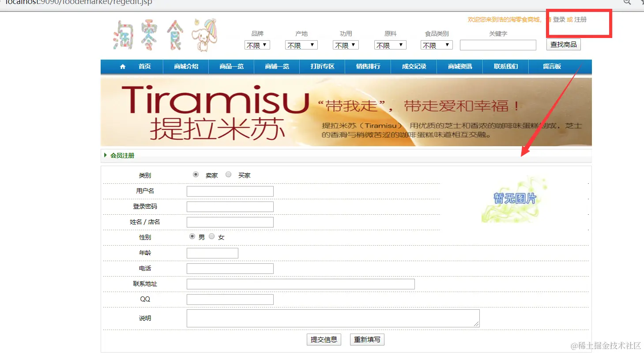Select the 买家 radio button
Screen dimensions: 644x353
coord(228,175)
